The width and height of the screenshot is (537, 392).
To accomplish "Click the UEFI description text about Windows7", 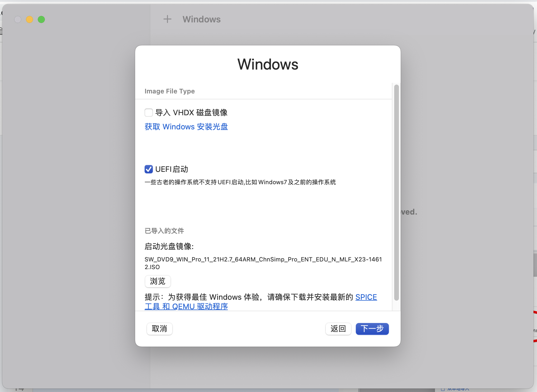I will coord(240,182).
